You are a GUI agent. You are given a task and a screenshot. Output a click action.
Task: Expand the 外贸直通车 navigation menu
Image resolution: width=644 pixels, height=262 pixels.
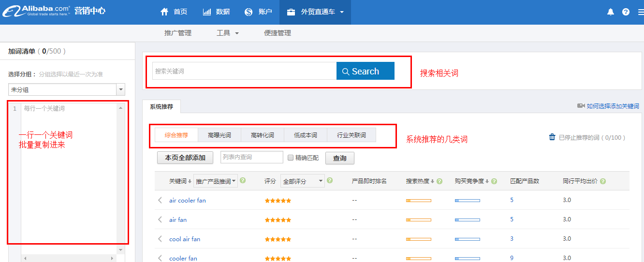tap(315, 12)
